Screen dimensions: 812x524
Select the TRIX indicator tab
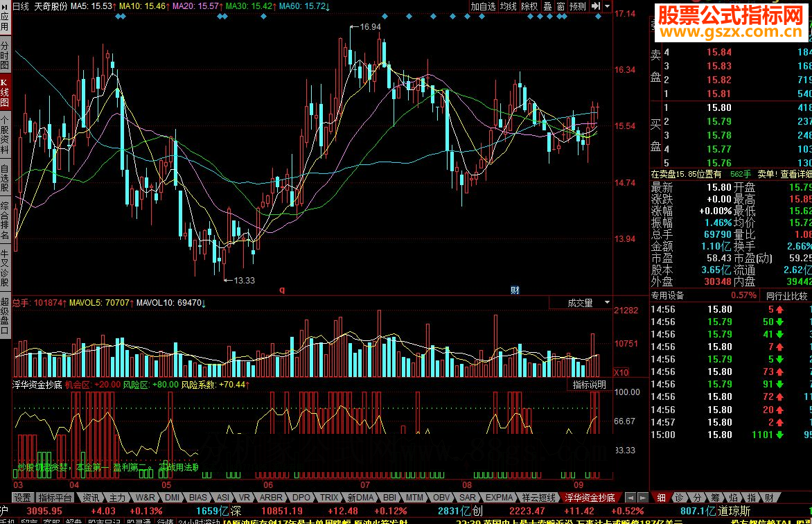click(x=329, y=498)
